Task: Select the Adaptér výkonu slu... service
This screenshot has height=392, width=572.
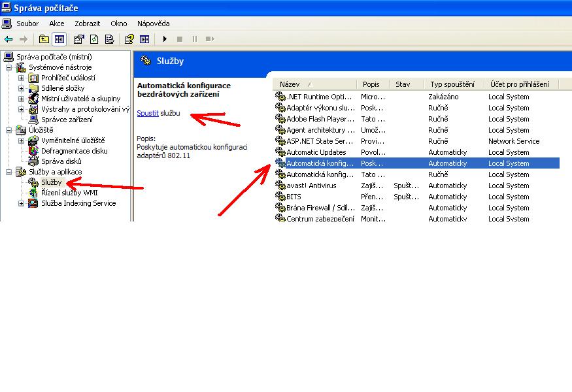Action: (416, 108)
